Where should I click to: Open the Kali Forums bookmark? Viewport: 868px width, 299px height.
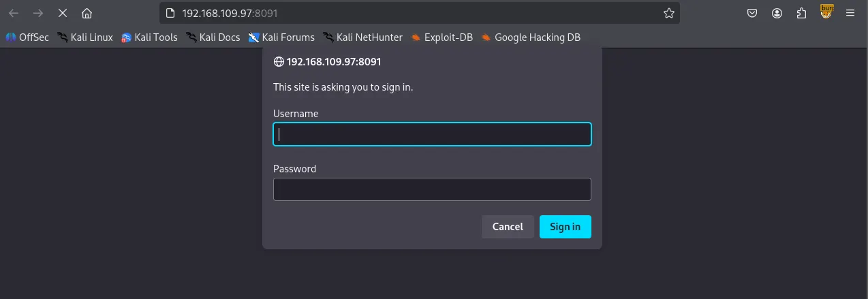point(281,37)
